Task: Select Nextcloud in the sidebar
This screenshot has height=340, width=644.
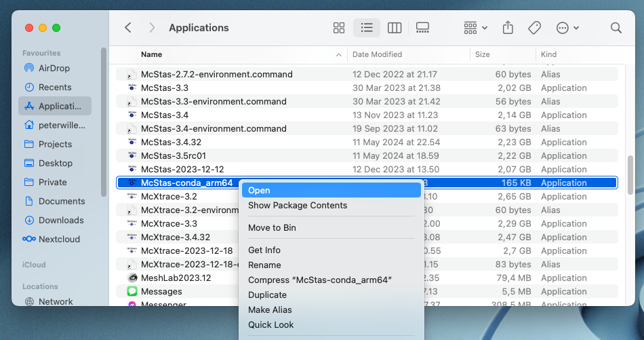Action: coord(59,239)
